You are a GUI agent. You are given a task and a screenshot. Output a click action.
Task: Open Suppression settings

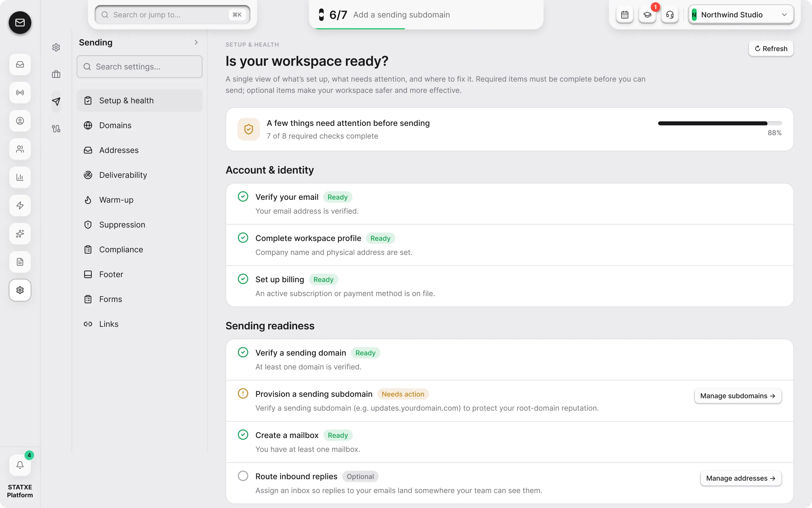point(140,225)
